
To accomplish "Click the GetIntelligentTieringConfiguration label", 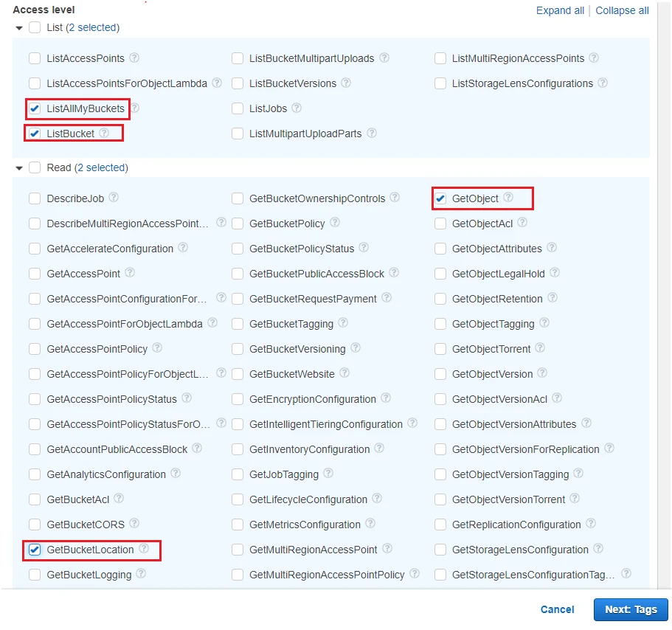I will [326, 424].
